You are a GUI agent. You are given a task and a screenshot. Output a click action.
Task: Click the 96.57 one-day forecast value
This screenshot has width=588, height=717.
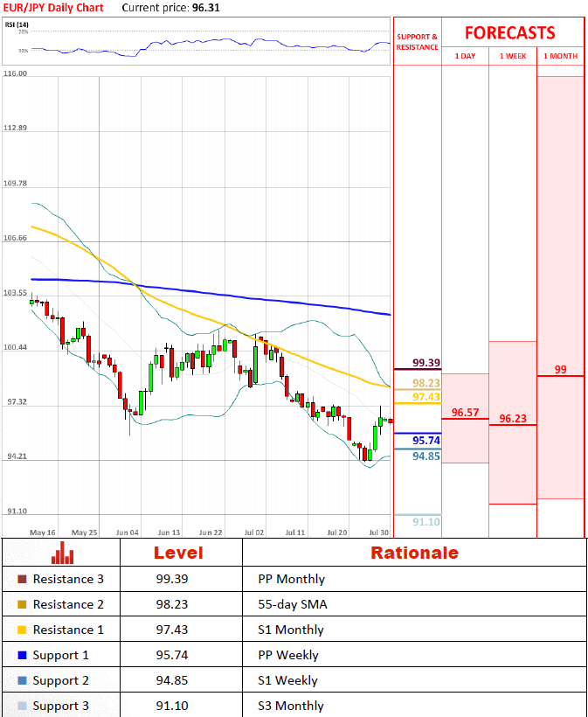(x=465, y=412)
